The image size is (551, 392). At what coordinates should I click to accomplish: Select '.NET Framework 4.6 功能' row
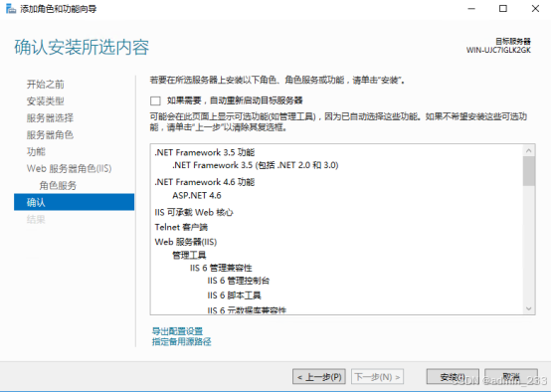[x=205, y=182]
